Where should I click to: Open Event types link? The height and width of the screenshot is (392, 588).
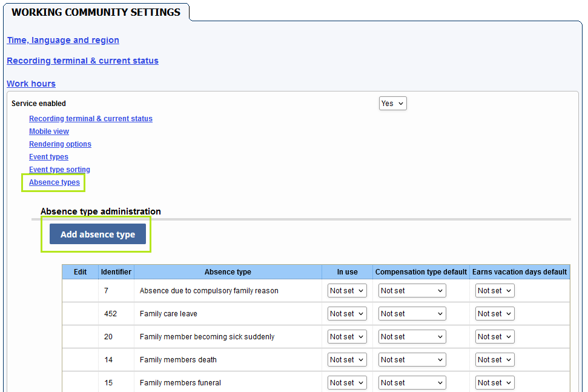pos(49,157)
